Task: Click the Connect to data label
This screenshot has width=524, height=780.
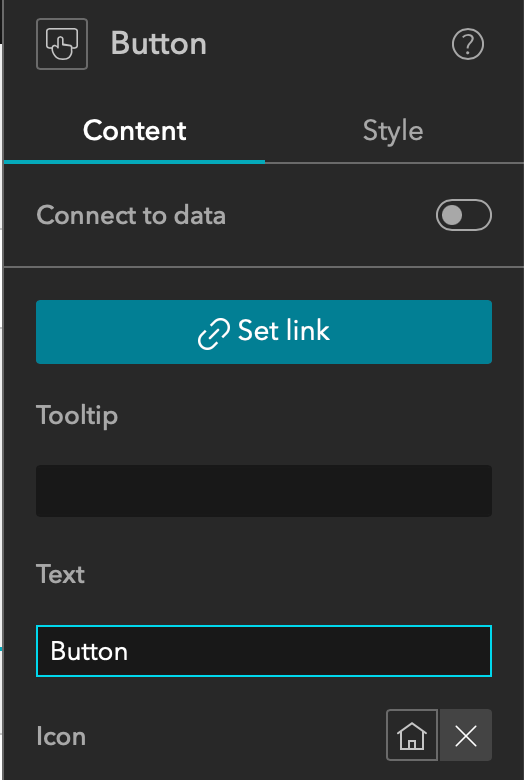Action: [x=131, y=215]
